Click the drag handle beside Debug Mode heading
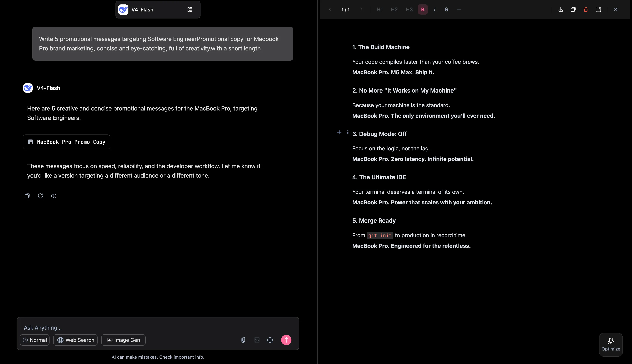Image resolution: width=632 pixels, height=364 pixels. [x=348, y=132]
